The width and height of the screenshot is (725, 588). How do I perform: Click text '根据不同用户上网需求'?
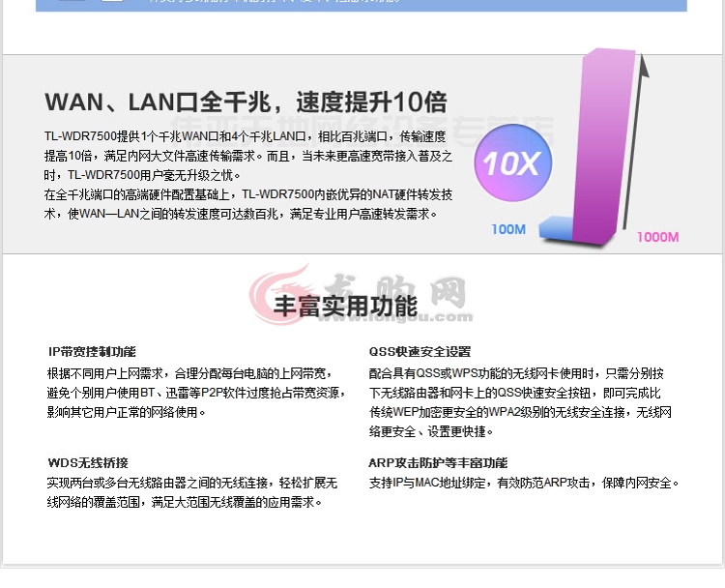(104, 373)
